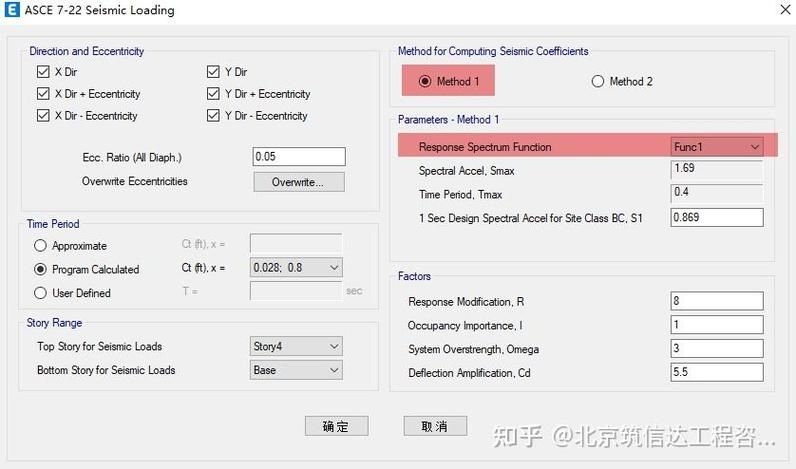The image size is (796, 469).
Task: Click the Overwrite... eccentricities button
Action: (299, 182)
